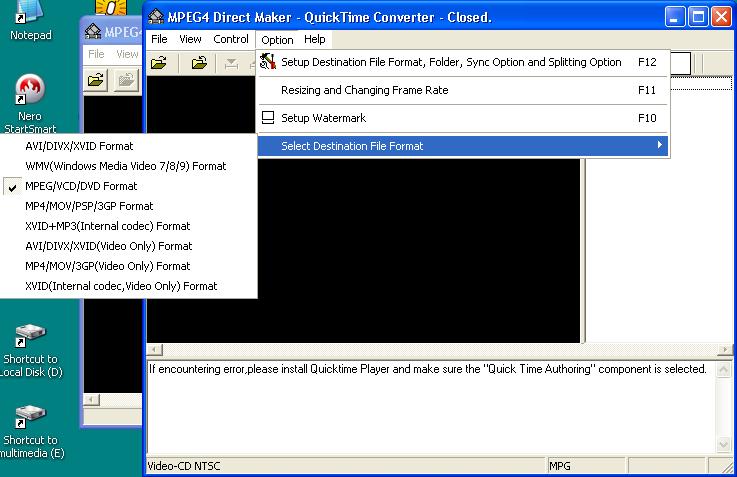Click down arrow of message area scrollbar
This screenshot has height=477, width=737.
point(723,444)
